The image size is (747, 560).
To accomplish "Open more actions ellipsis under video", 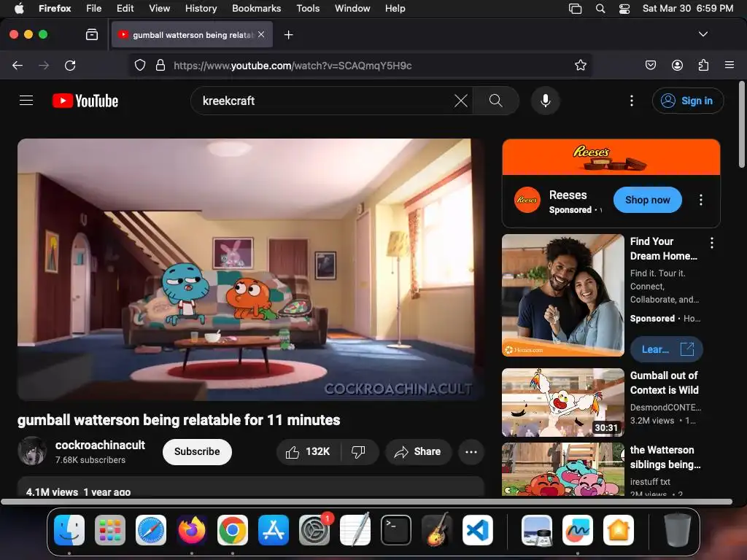I will tap(471, 451).
